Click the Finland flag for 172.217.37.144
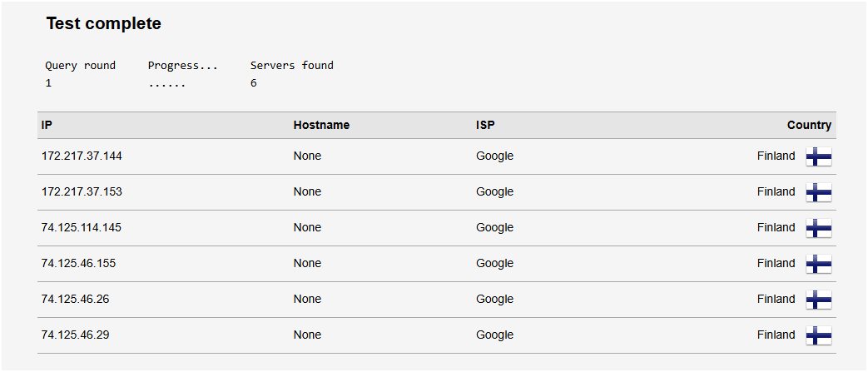This screenshot has height=372, width=868. tap(819, 156)
